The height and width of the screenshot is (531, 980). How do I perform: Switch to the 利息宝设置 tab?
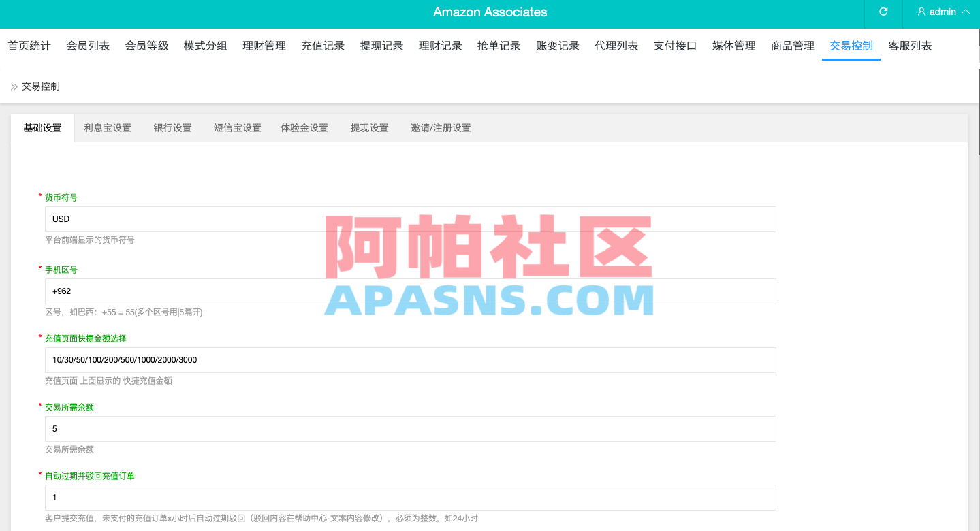point(108,128)
